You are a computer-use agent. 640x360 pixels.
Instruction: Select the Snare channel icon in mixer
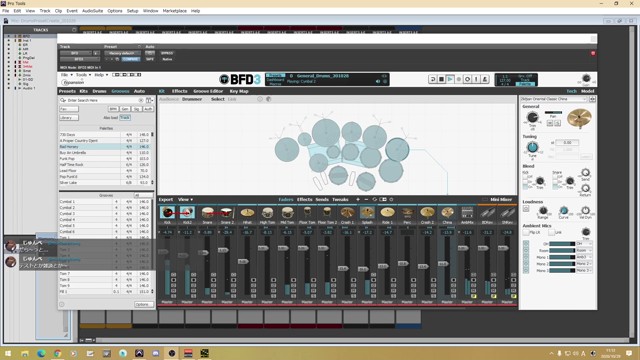[207, 213]
